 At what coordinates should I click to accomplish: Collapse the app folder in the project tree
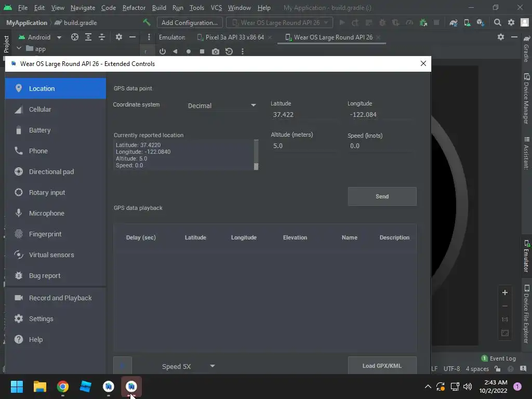[19, 48]
